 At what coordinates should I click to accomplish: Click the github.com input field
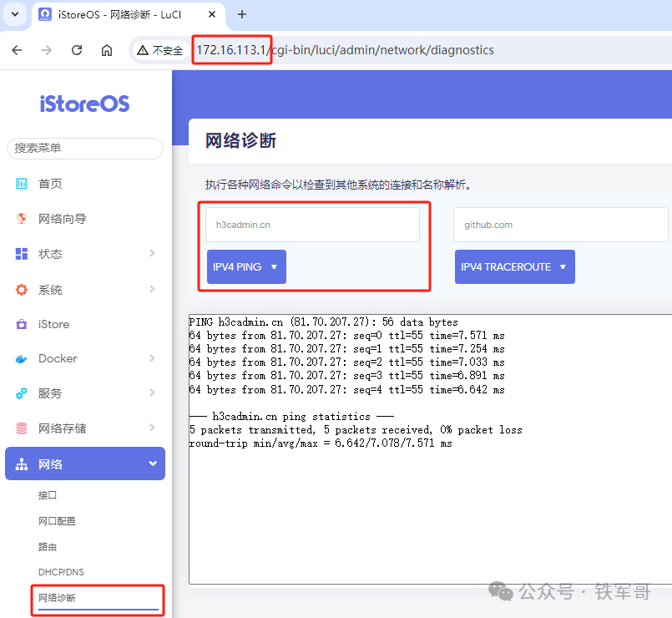tap(560, 224)
